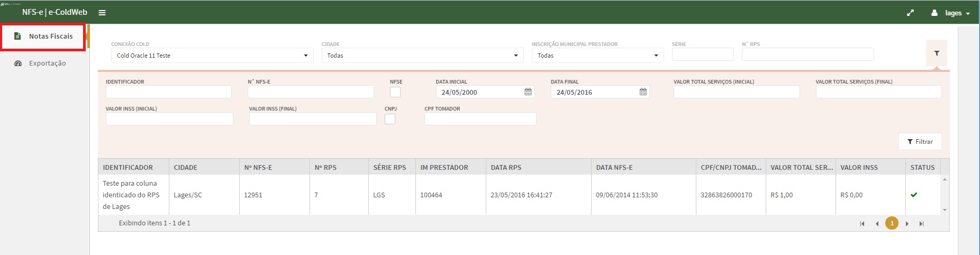Toggle the filter funnel icon panel

(x=936, y=53)
